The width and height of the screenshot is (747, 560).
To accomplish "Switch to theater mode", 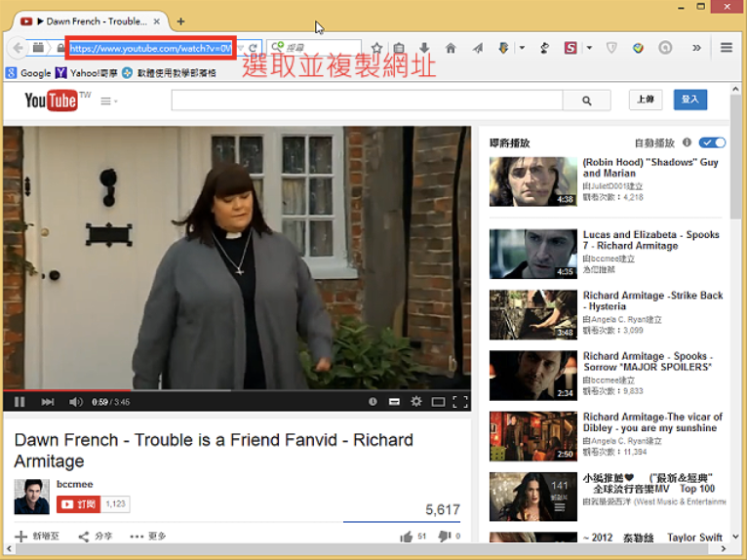I will (x=438, y=402).
